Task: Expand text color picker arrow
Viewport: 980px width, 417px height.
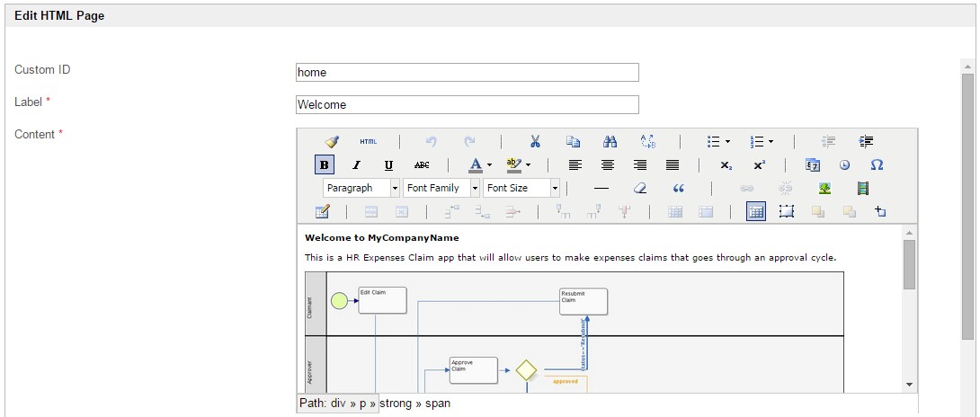Action: [489, 165]
